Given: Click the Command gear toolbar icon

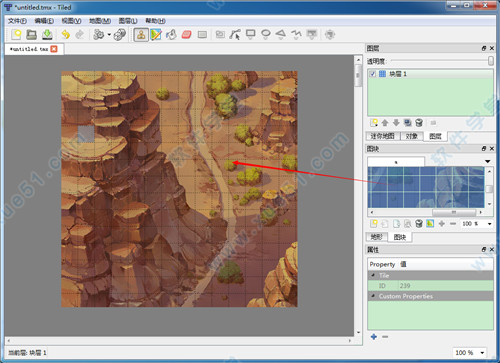Looking at the screenshot, I should [x=99, y=34].
